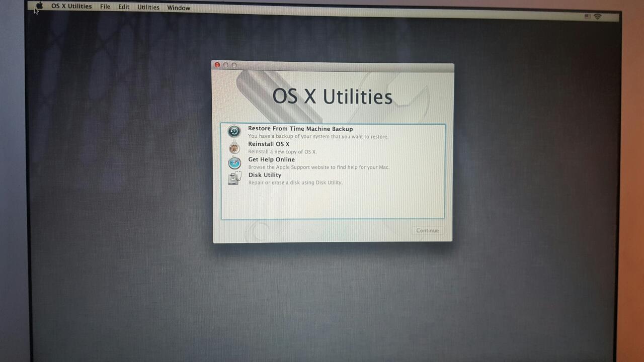Choose the Reinstall OS X option
This screenshot has width=644, height=362.
coord(269,144)
